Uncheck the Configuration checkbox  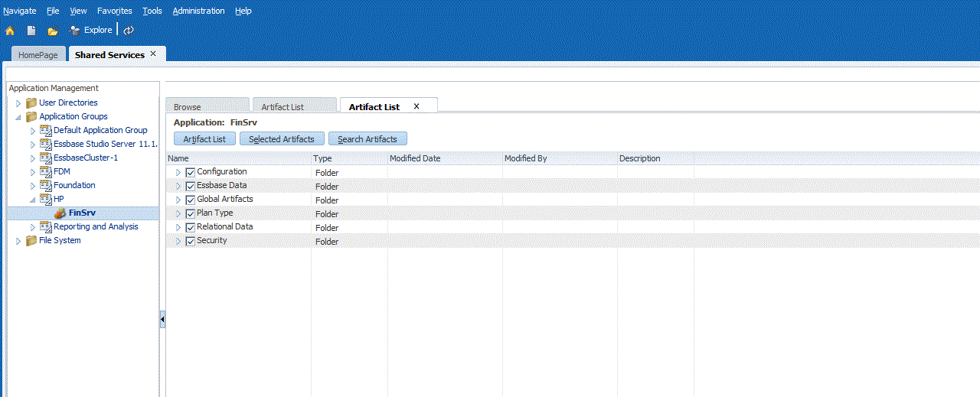click(191, 173)
